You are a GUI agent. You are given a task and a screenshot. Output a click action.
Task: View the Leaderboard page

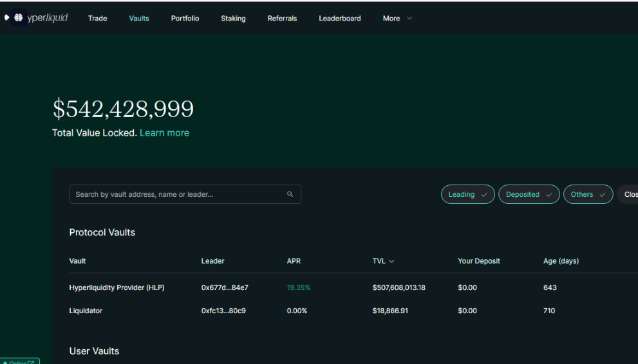point(340,18)
